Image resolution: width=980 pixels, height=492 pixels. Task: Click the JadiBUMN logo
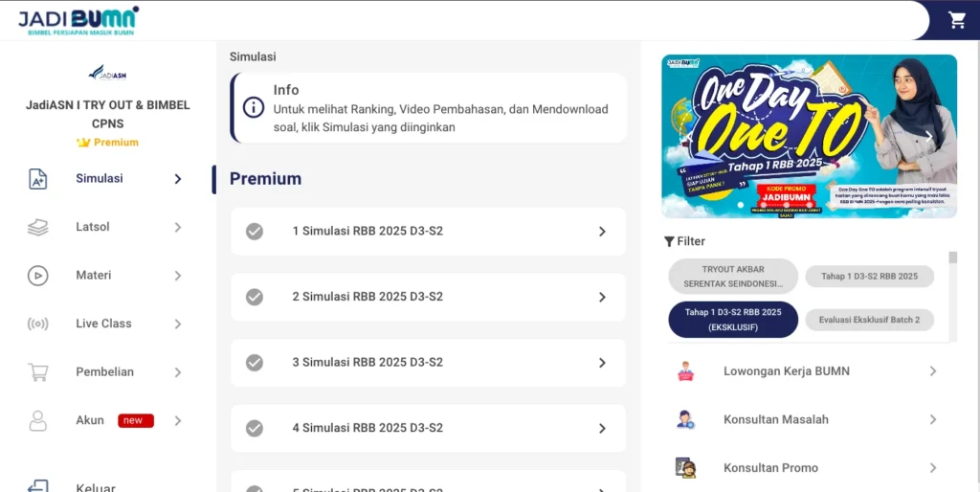[78, 21]
